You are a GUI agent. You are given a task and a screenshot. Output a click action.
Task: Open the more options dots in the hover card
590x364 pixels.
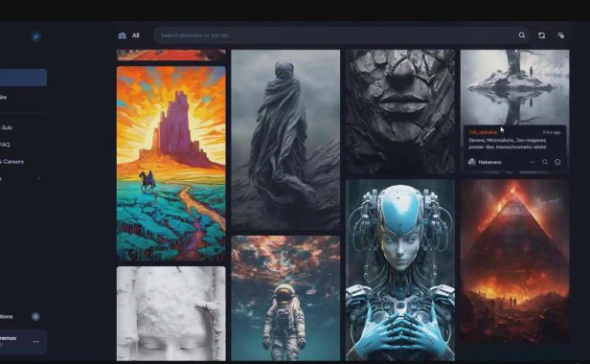pyautogui.click(x=533, y=162)
